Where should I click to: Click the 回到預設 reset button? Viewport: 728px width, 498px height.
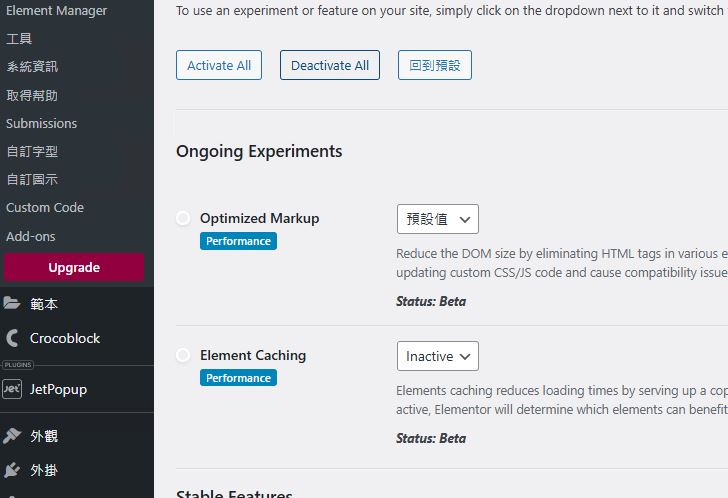434,66
